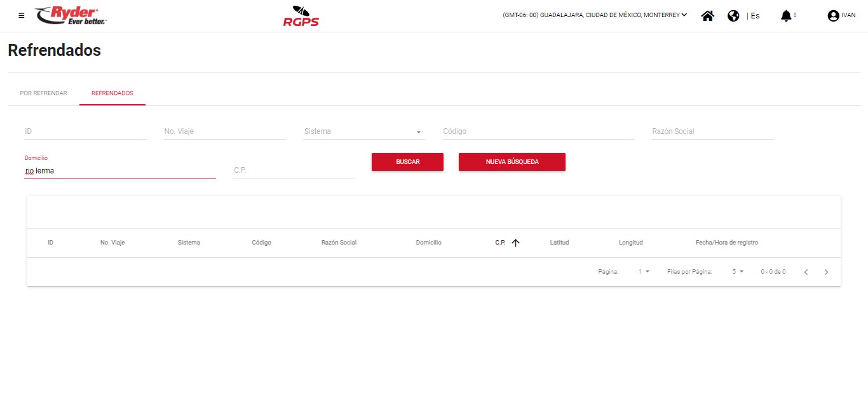Toggle C.P. column sort arrow

pos(515,243)
